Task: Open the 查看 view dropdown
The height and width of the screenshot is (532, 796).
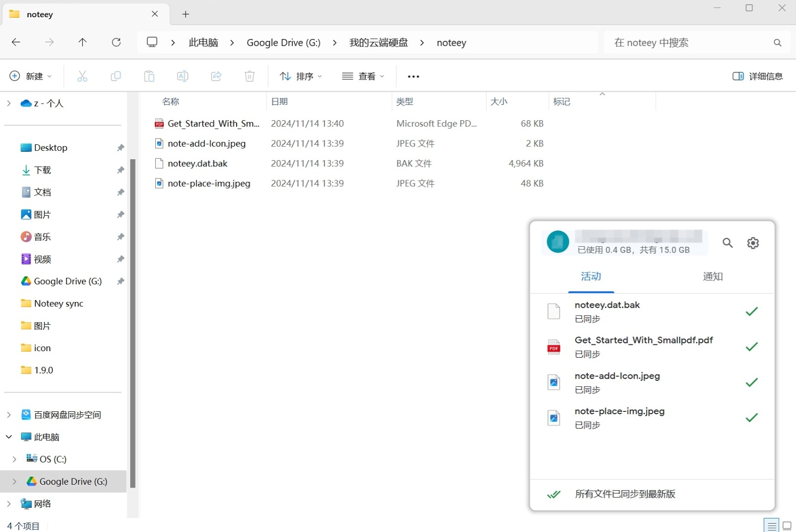Action: (x=363, y=76)
